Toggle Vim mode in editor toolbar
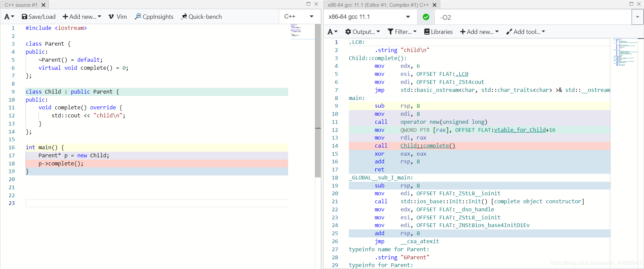 (118, 17)
